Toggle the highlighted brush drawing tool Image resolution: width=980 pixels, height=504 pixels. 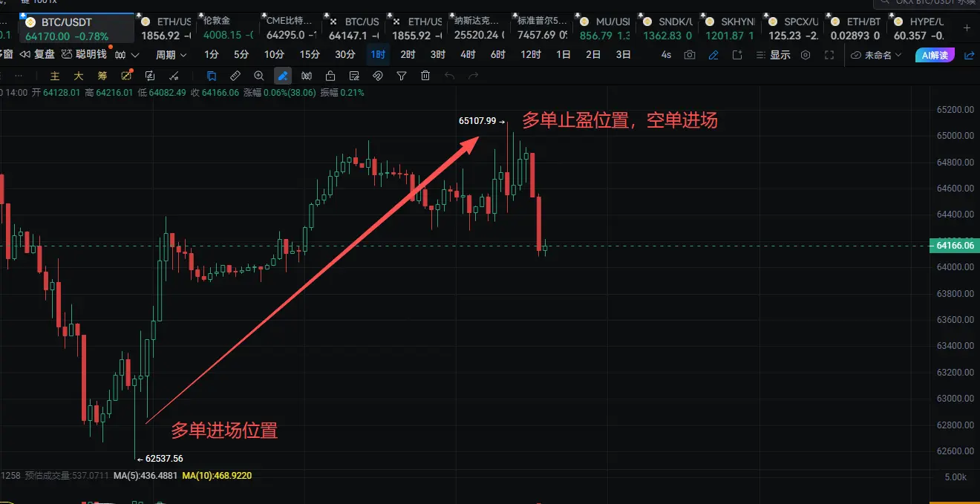[x=283, y=76]
